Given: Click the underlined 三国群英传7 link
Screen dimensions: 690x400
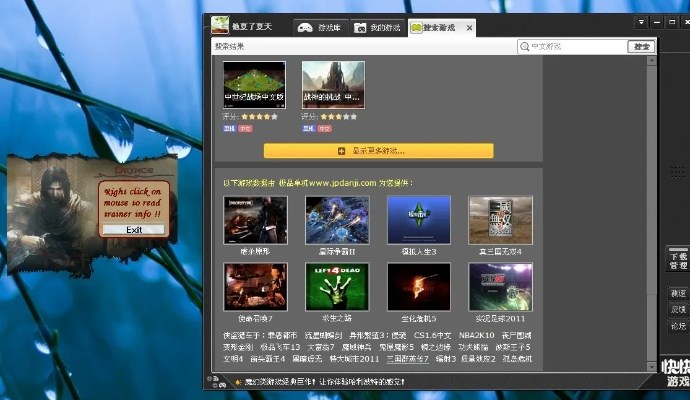Looking at the screenshot, I should coord(407,359).
